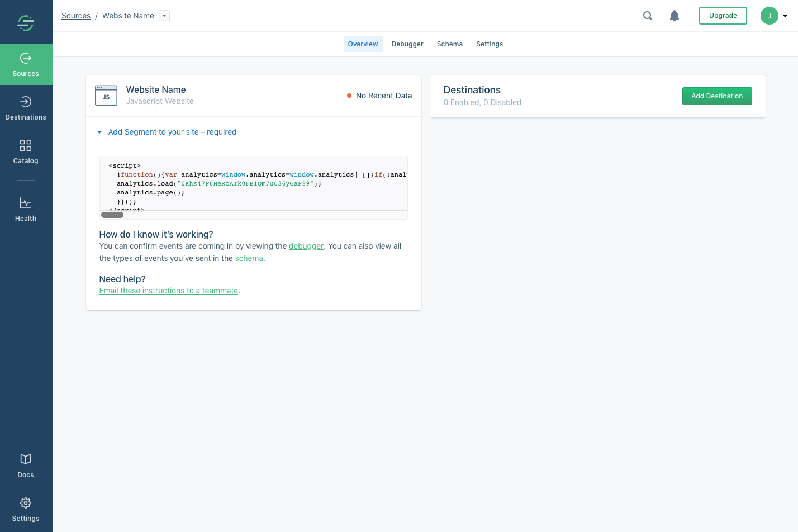Switch to the Schema tab
The height and width of the screenshot is (532, 798).
coord(450,44)
